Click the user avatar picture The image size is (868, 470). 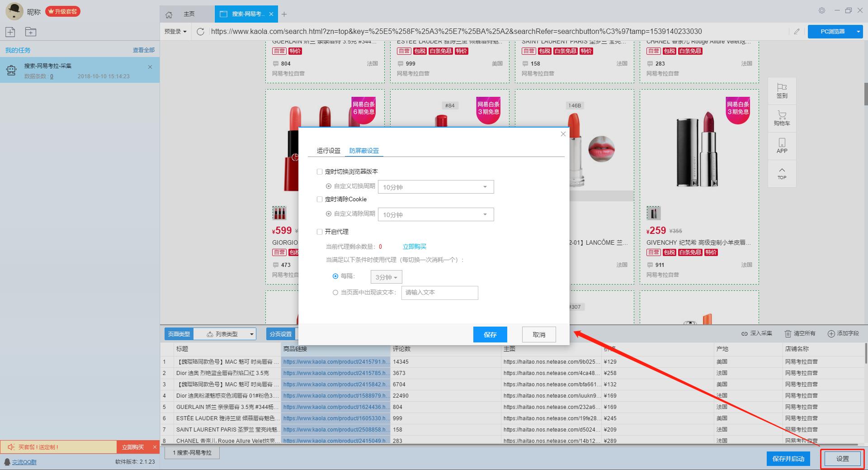pyautogui.click(x=14, y=11)
